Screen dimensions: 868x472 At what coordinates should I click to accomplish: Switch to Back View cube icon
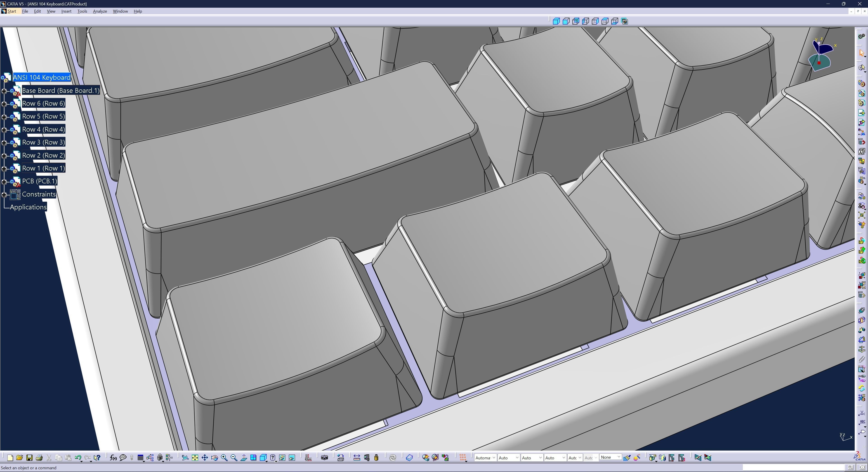(576, 21)
